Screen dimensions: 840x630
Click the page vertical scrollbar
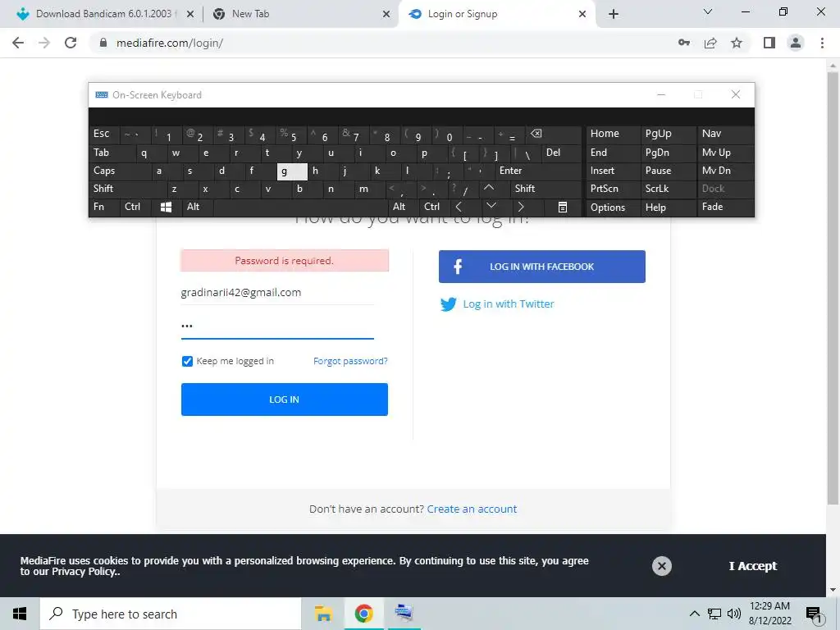(833, 290)
